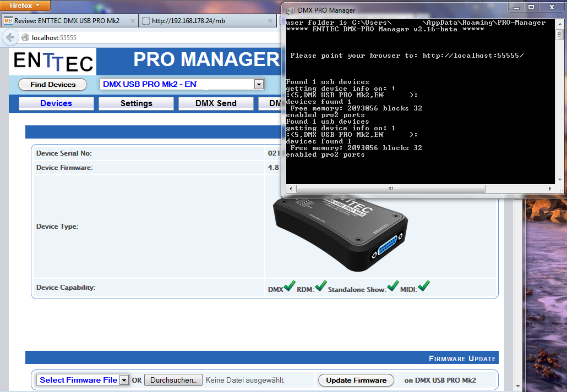Click the Firefox menu button
The image size is (567, 392).
(25, 5)
